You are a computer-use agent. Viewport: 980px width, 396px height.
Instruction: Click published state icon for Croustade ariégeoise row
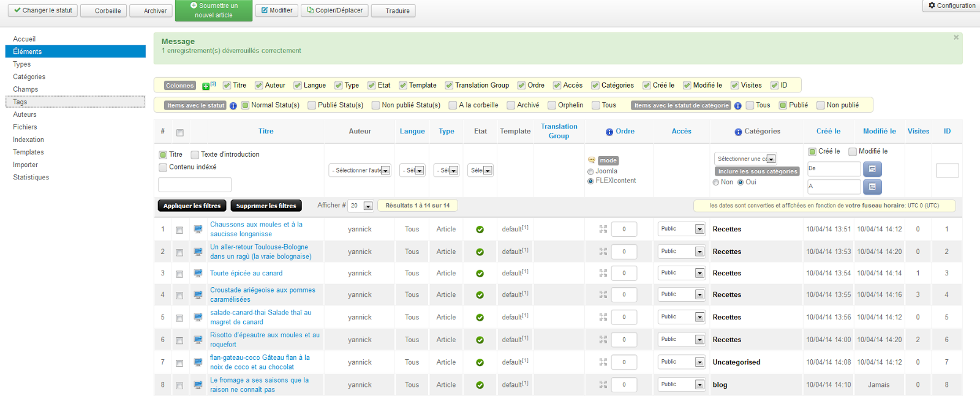tap(480, 295)
